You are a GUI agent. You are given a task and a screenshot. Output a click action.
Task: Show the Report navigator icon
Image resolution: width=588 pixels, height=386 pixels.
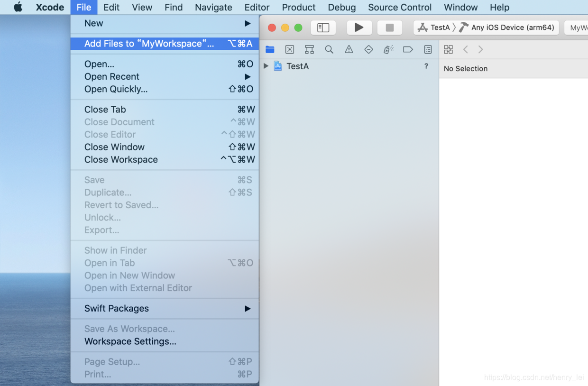428,49
